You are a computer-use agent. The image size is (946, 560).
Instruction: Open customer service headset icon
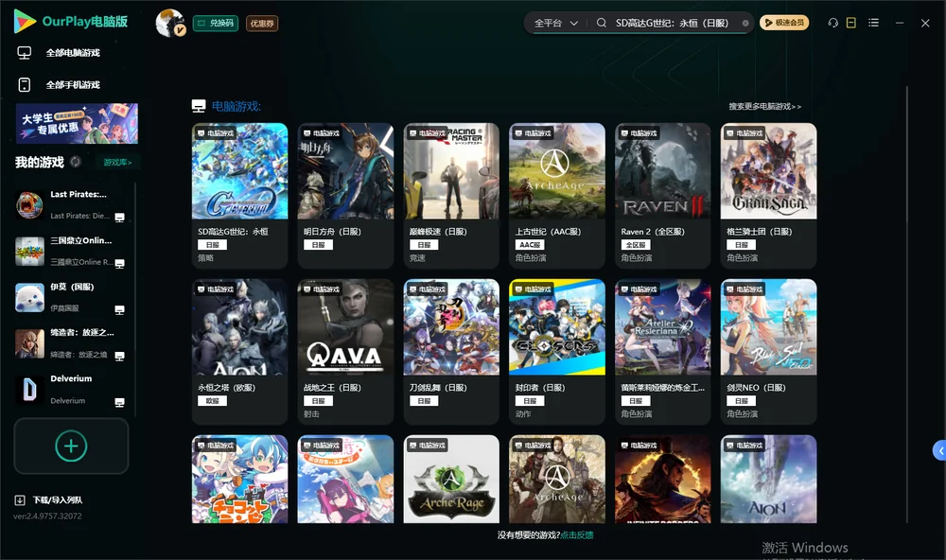pyautogui.click(x=832, y=23)
